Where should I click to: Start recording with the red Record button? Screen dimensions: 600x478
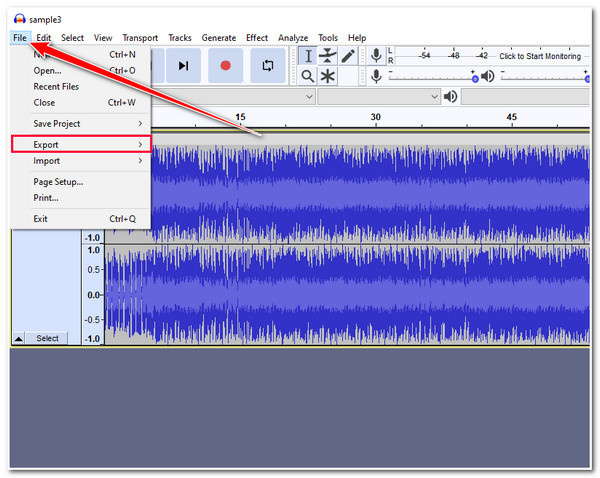[225, 65]
